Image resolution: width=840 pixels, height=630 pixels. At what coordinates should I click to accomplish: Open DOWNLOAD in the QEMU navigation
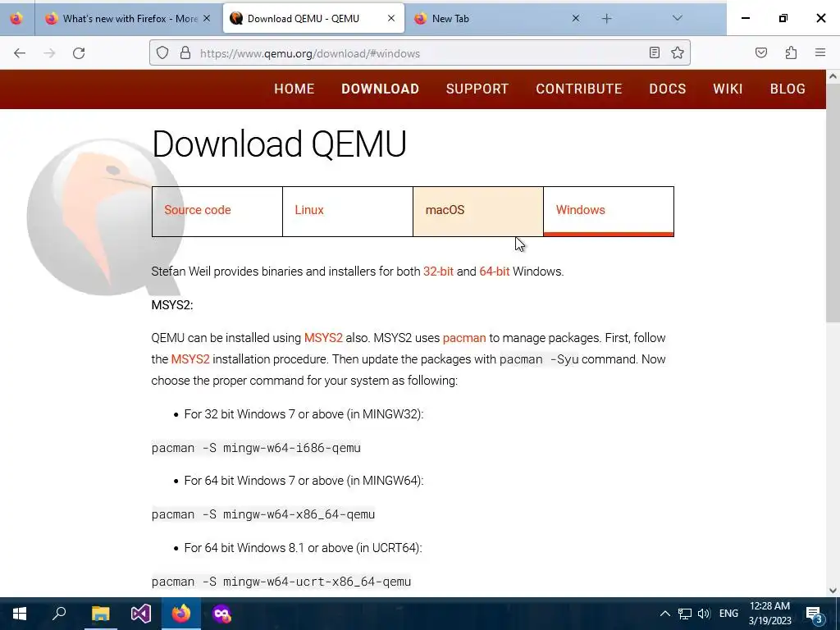pyautogui.click(x=381, y=89)
